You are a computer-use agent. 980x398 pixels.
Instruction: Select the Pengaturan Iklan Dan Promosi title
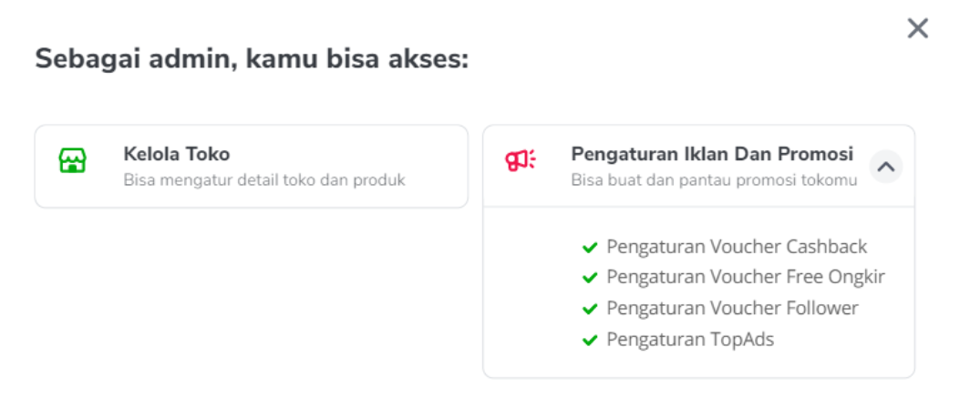pyautogui.click(x=712, y=154)
